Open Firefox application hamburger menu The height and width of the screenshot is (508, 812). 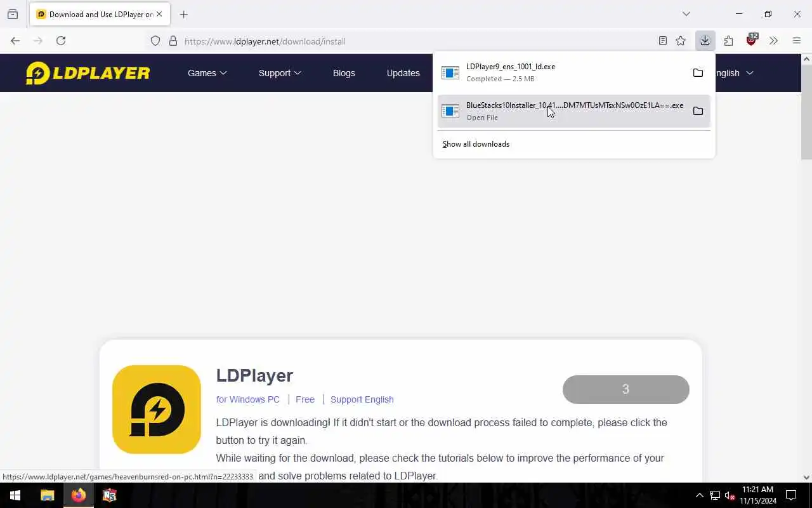[x=797, y=41]
